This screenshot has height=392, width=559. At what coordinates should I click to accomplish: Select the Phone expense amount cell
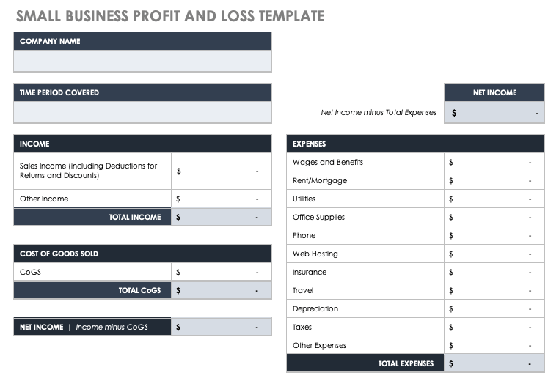494,235
